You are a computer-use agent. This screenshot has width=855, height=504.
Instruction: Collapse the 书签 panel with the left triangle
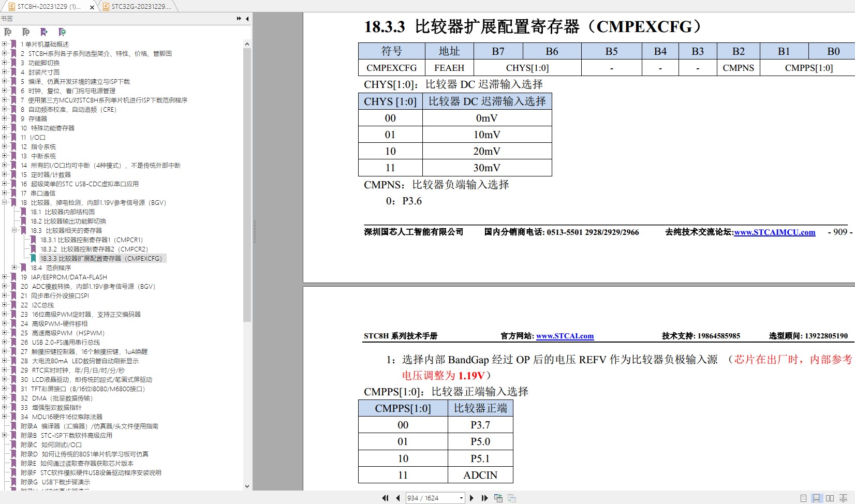[x=247, y=19]
